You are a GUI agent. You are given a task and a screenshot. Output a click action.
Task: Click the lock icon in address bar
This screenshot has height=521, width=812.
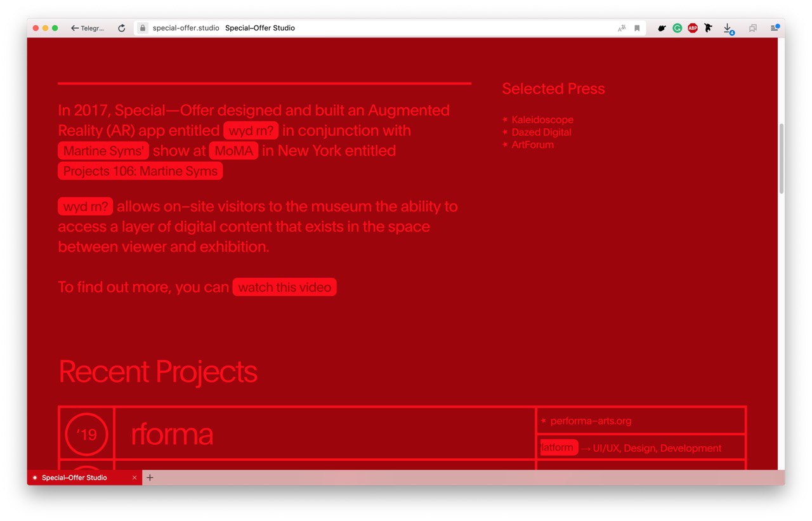143,28
